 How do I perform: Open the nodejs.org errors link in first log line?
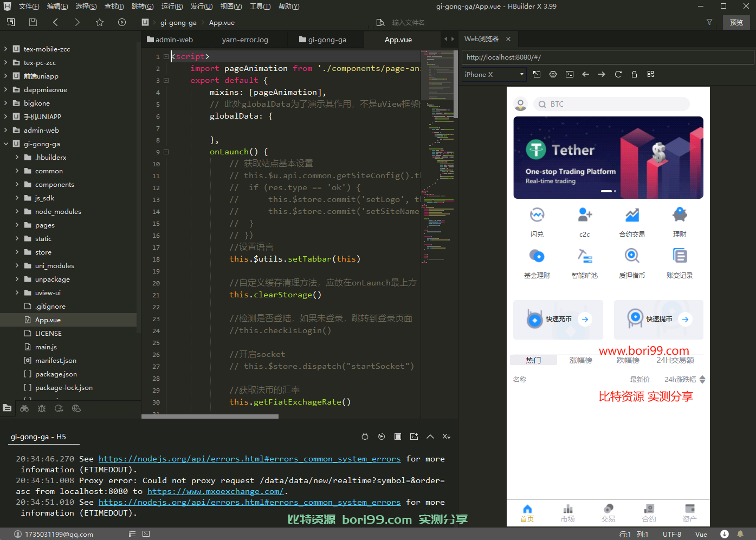(249, 459)
